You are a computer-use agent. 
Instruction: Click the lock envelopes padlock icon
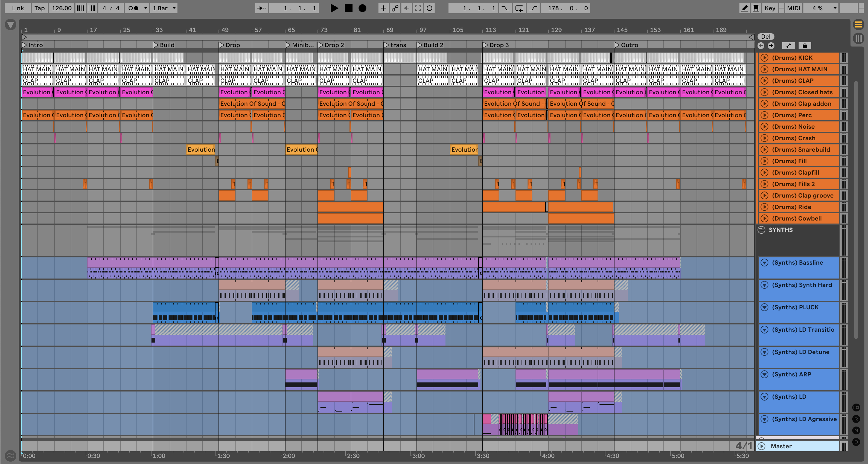point(805,46)
